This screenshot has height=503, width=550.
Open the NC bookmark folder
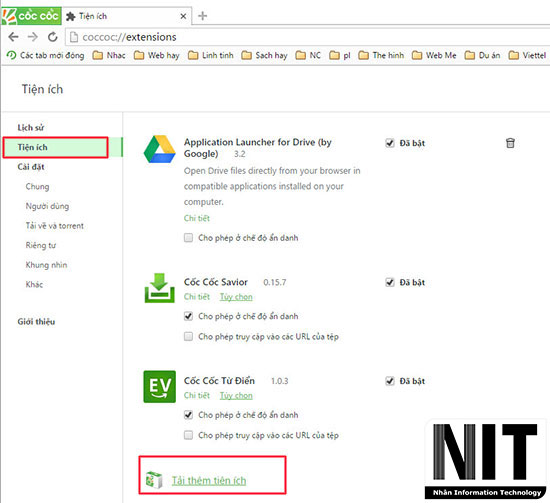[308, 55]
